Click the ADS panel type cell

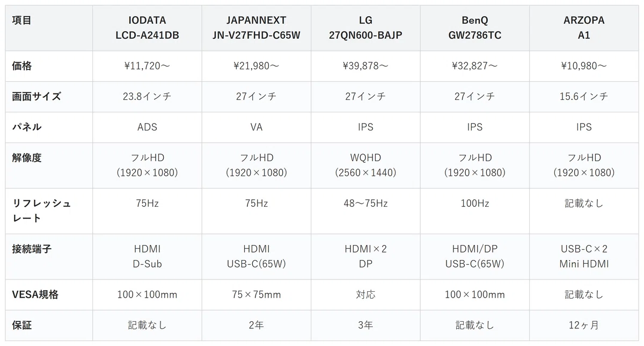[x=147, y=127]
